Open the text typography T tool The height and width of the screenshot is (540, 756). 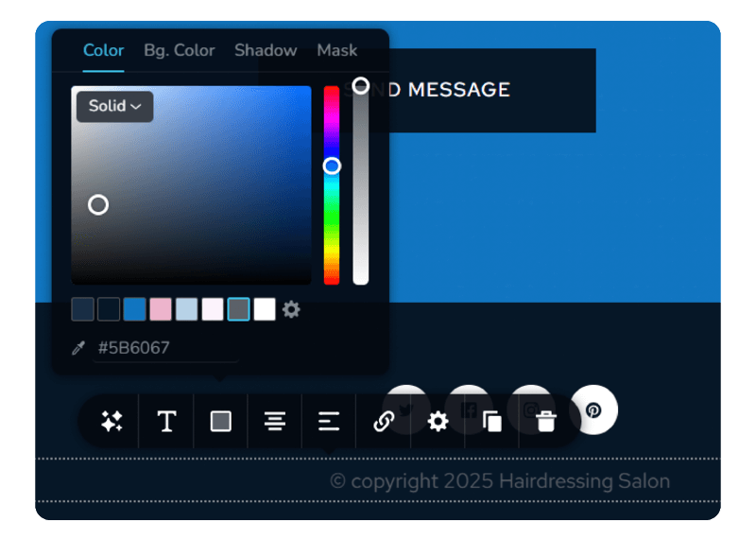tap(166, 421)
